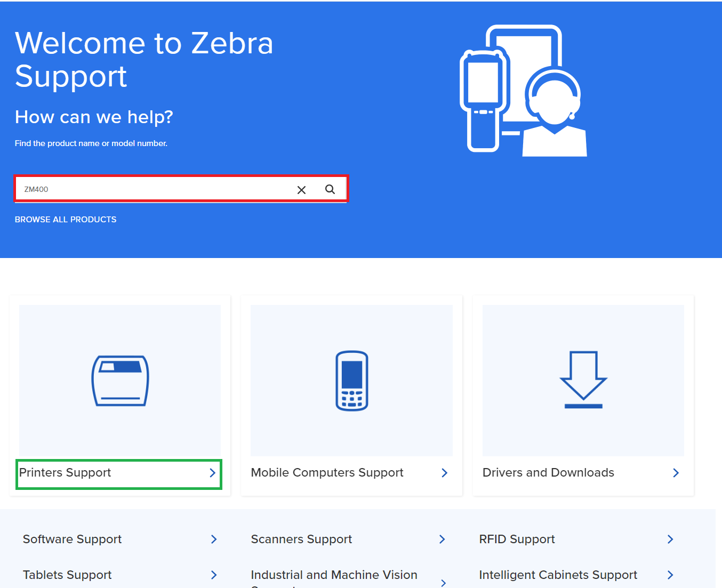Open Intelligent Cabinets Support
This screenshot has width=722, height=588.
[558, 575]
